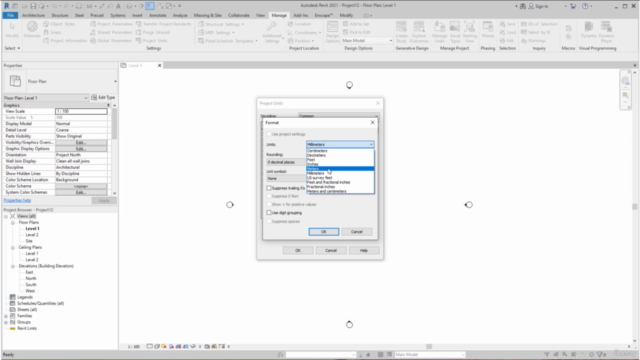Switch to the Architecture ribbon tab
Screen dimensions: 640x360
coord(33,15)
